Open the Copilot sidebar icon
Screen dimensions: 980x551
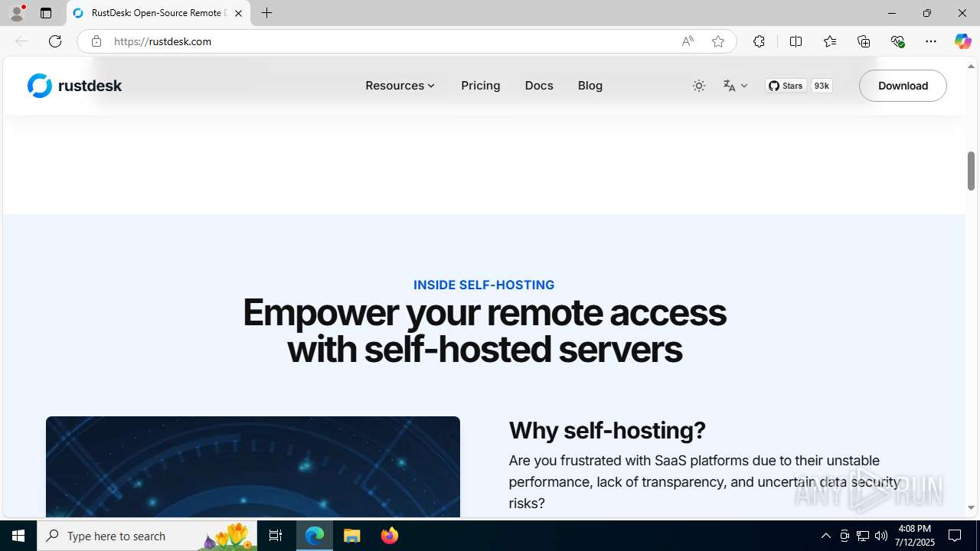tap(962, 41)
